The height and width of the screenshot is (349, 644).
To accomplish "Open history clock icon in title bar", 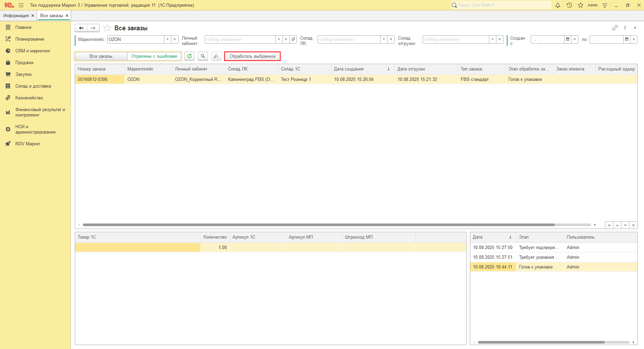I will point(569,5).
